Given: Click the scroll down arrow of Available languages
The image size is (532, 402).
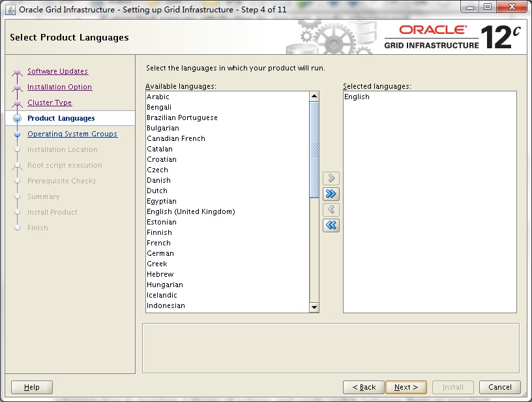Looking at the screenshot, I should [314, 307].
